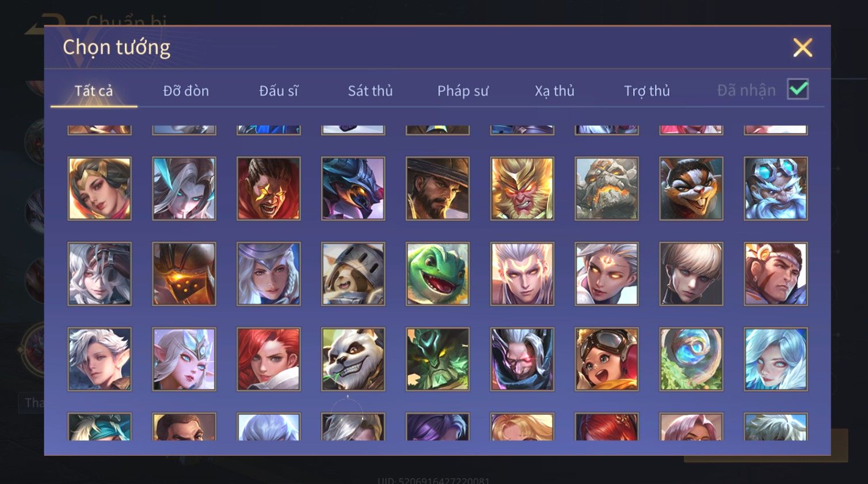Select the green chameleon hero portrait
The height and width of the screenshot is (484, 868).
[437, 274]
